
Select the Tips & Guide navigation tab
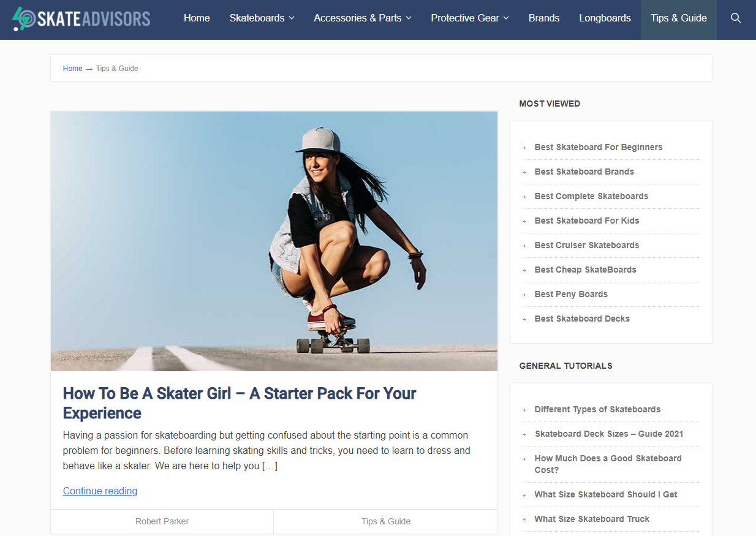pyautogui.click(x=679, y=18)
